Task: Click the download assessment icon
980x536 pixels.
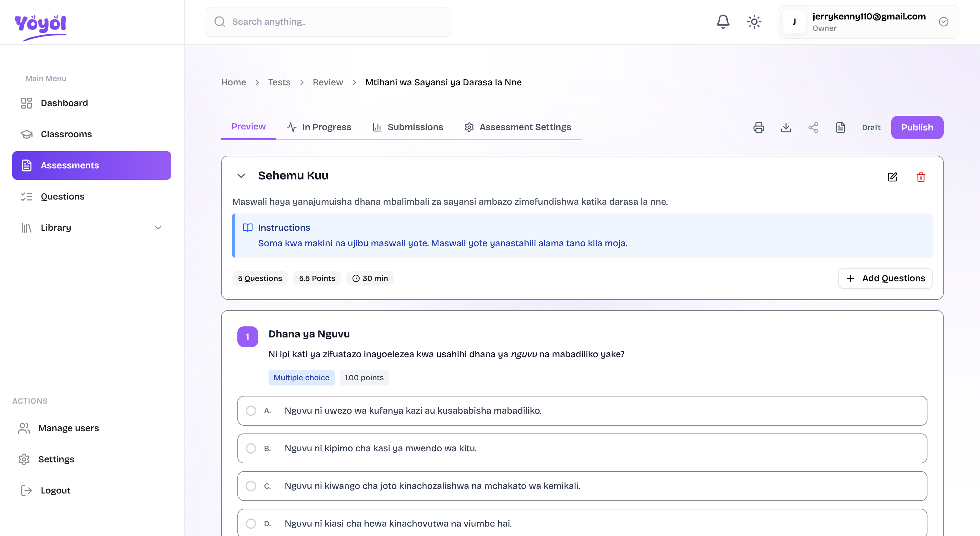Action: click(786, 128)
